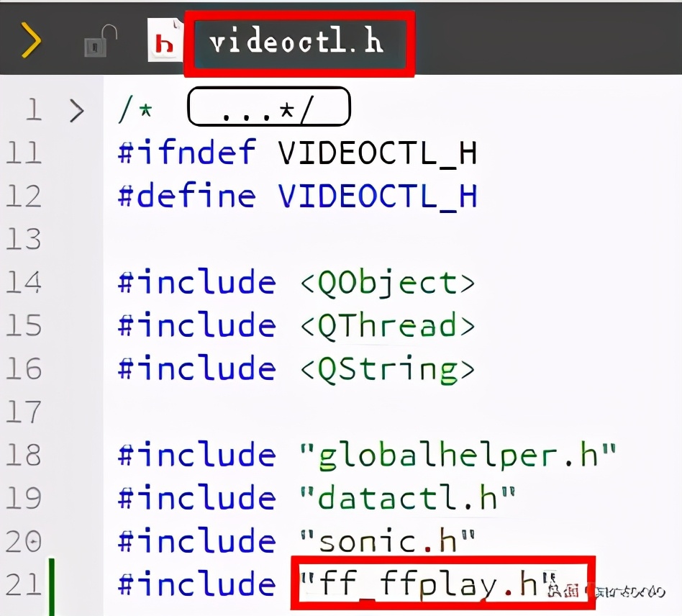Open the datactl.h include
682x616 pixels.
click(408, 498)
